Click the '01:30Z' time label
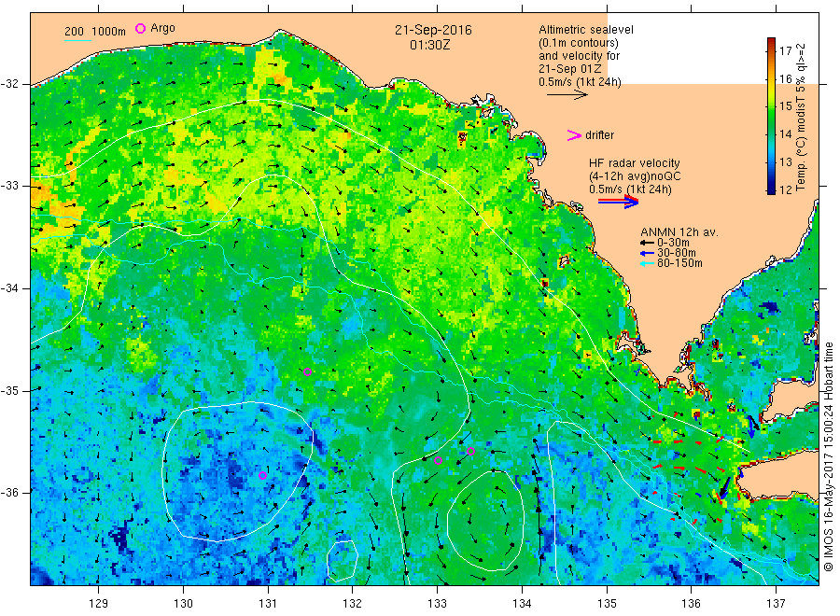 point(430,45)
